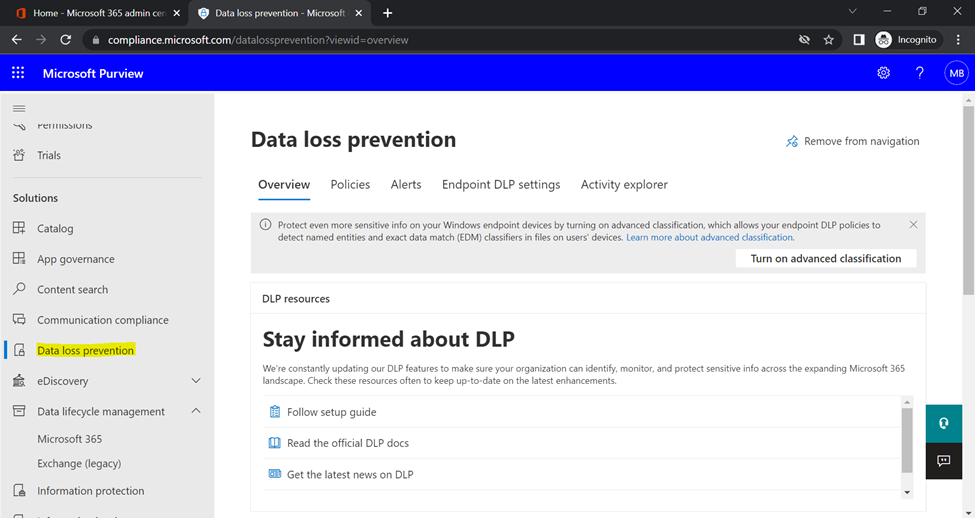Click the eDiscovery icon in sidebar

[x=19, y=381]
